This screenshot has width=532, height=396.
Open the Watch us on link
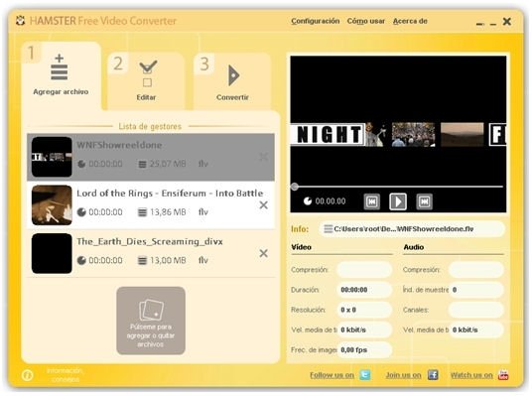(471, 375)
